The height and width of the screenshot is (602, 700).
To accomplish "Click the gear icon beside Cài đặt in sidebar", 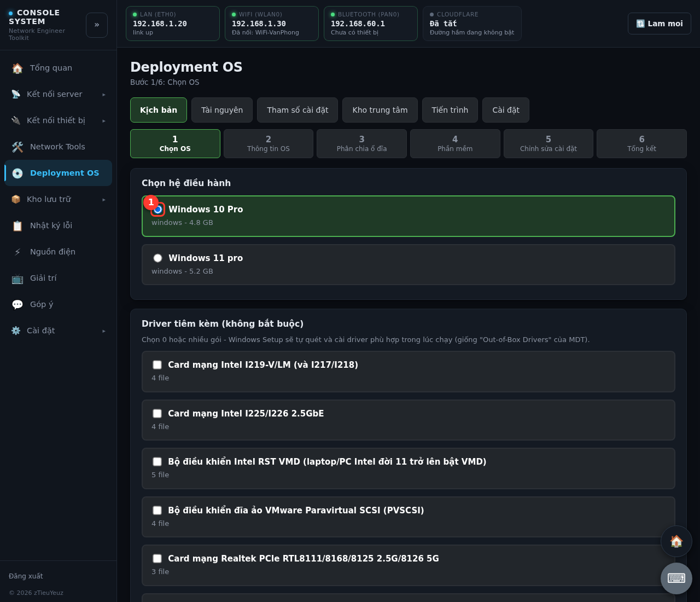I will click(16, 331).
